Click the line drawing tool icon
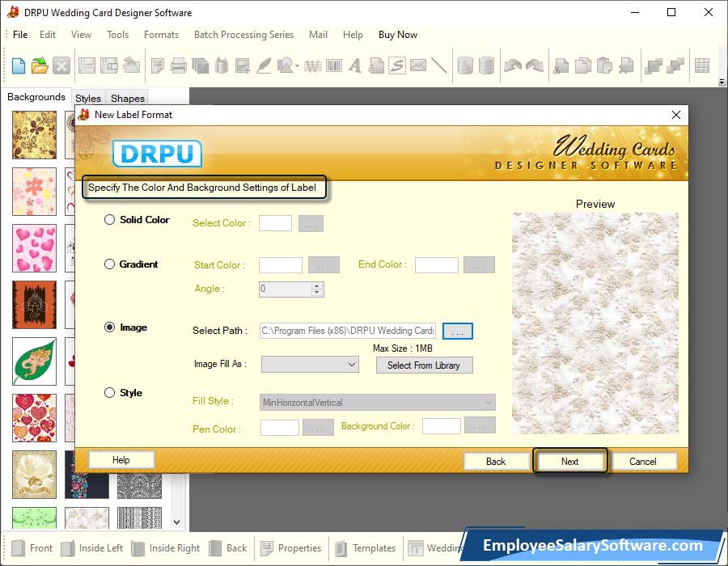Viewport: 728px width, 566px height. [x=439, y=65]
